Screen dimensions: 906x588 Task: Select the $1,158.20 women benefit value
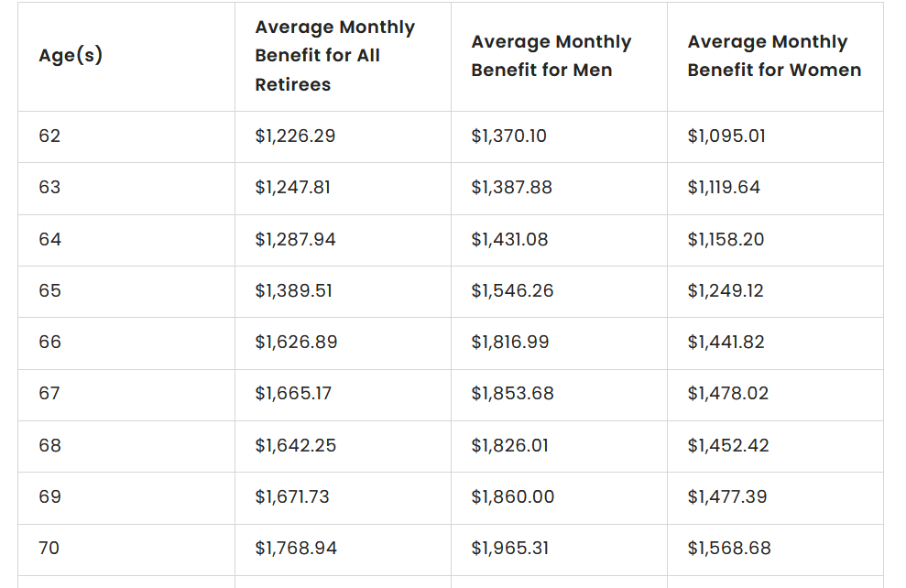(x=726, y=240)
